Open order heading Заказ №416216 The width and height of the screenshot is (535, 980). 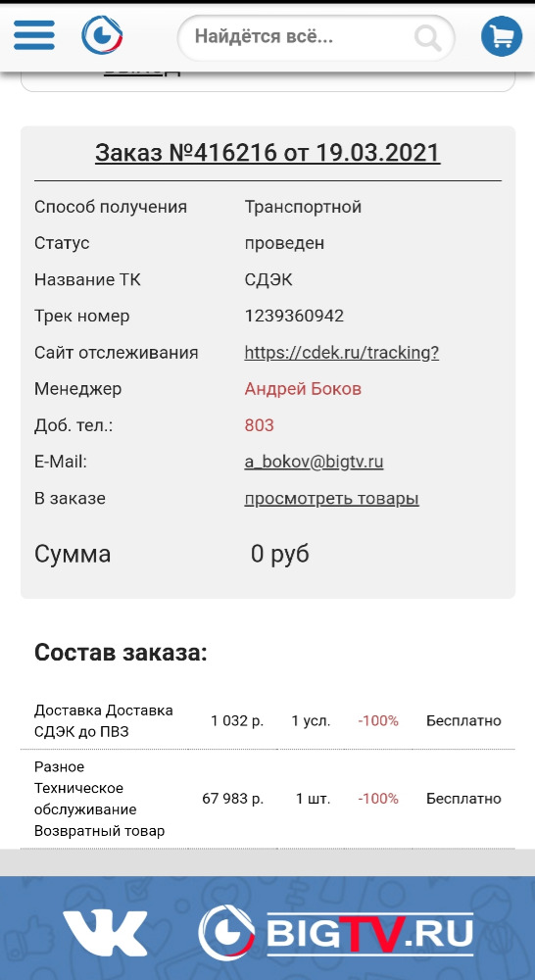coord(267,153)
